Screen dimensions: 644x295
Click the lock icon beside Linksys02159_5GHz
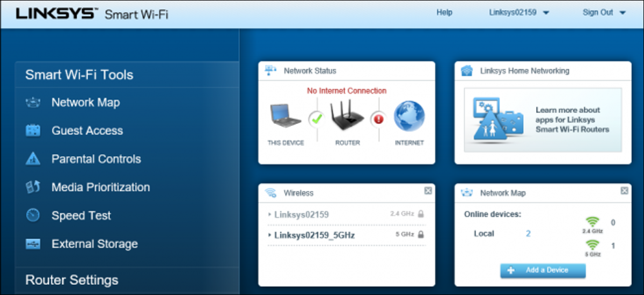pos(421,235)
